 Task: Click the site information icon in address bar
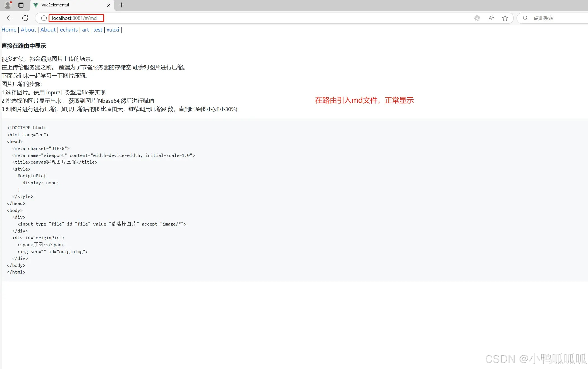click(44, 18)
